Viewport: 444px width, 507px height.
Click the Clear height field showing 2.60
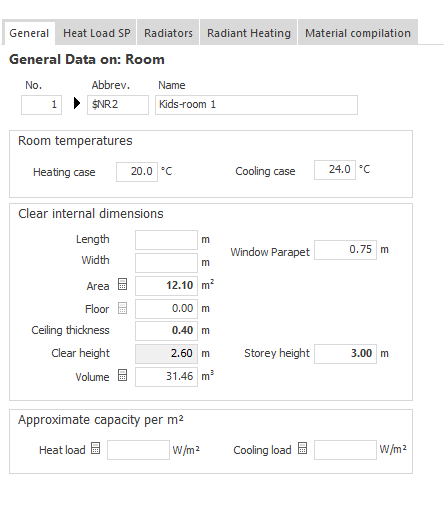pos(166,354)
